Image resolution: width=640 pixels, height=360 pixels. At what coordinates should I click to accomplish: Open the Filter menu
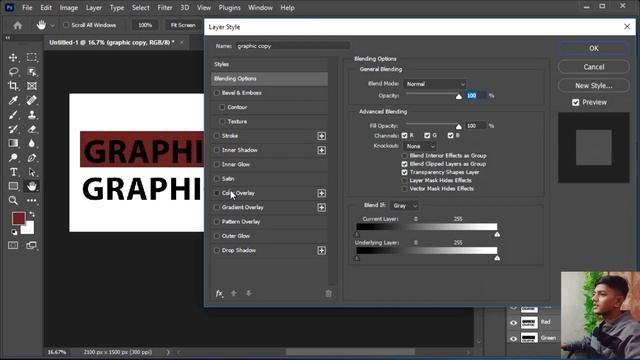click(x=165, y=8)
